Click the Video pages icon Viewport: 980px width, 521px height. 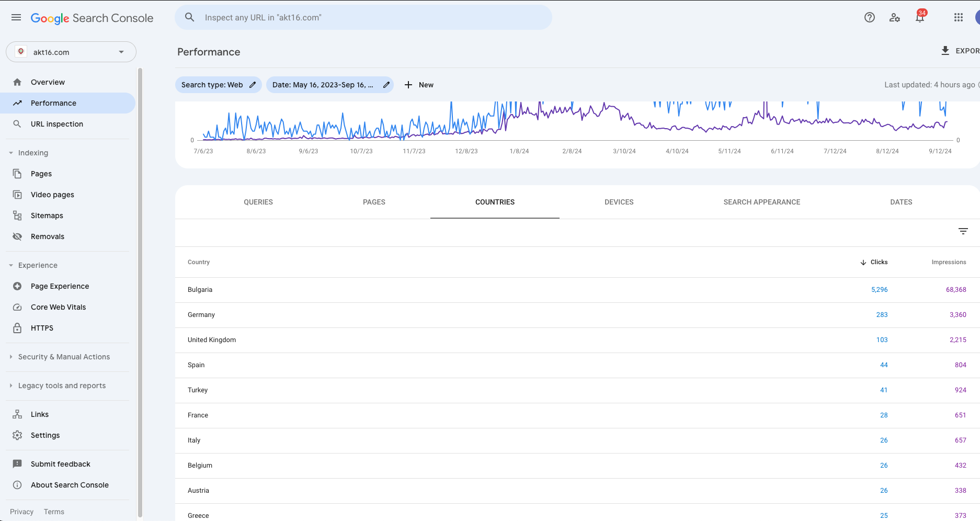coord(17,195)
